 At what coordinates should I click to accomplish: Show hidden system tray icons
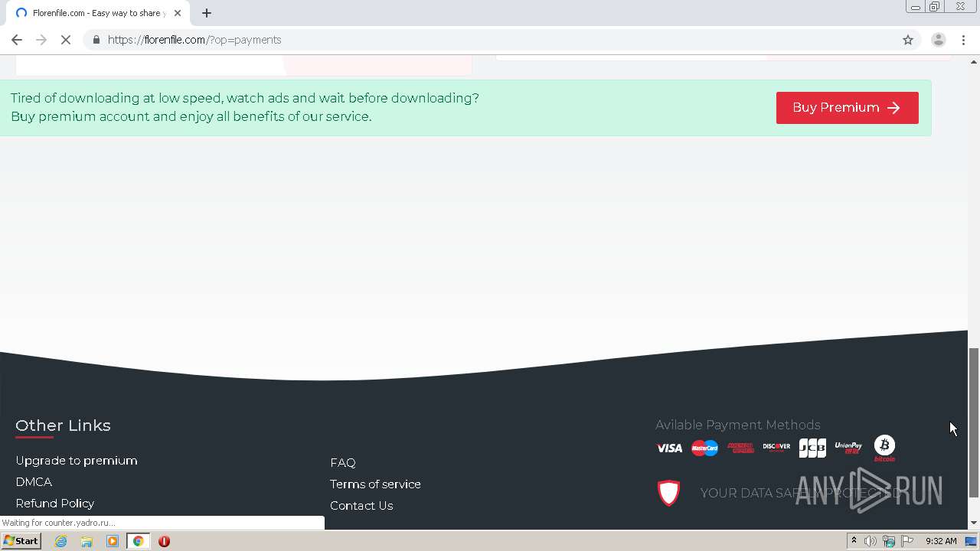pos(854,541)
